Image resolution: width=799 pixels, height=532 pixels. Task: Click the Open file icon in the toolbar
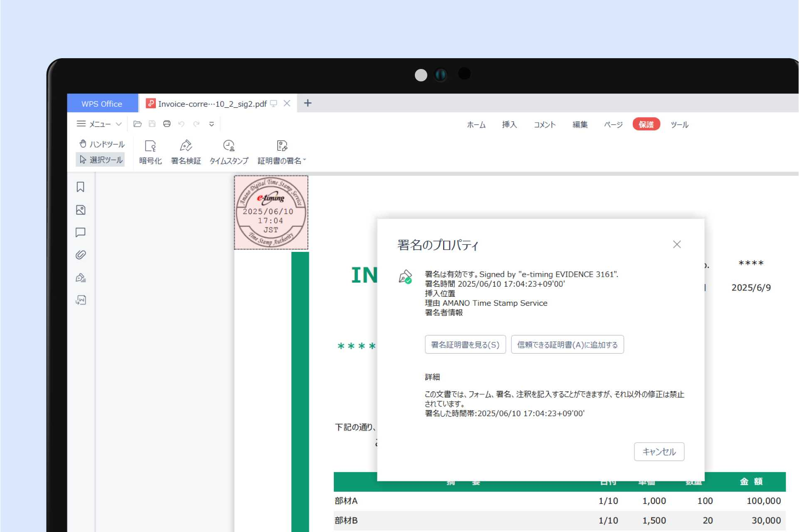click(137, 123)
